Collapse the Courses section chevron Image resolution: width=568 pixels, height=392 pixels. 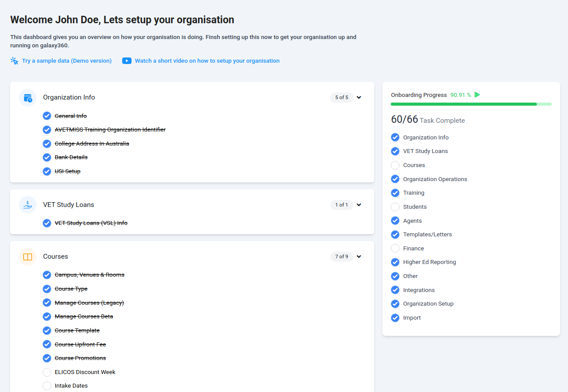tap(359, 257)
